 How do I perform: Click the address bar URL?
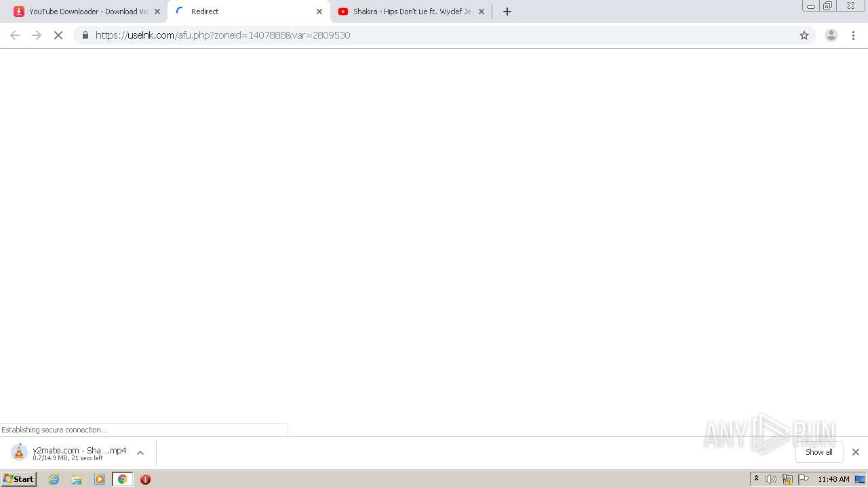click(222, 35)
